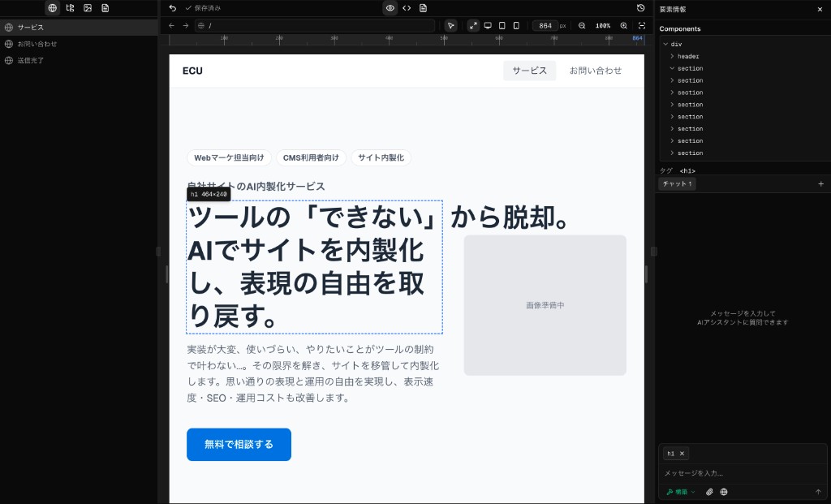Click the 無料で相談する button in the preview
This screenshot has width=831, height=504.
tap(239, 444)
